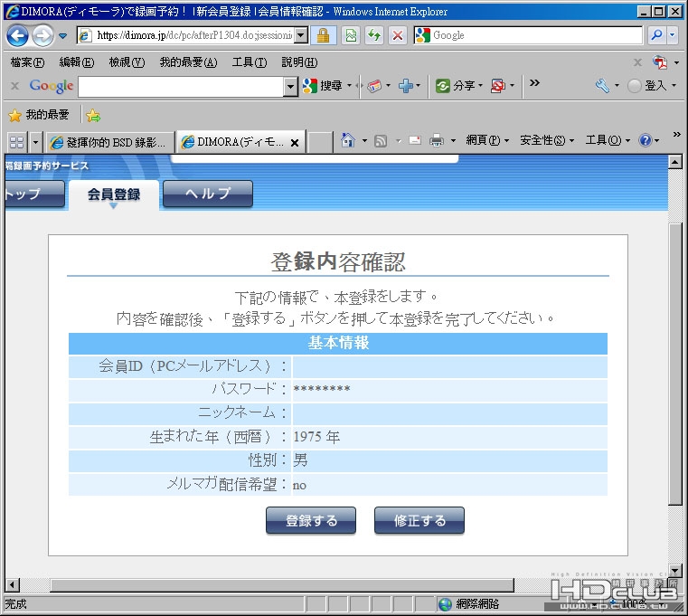
Task: Click the Google Toolbar 分享 button
Action: [456, 86]
